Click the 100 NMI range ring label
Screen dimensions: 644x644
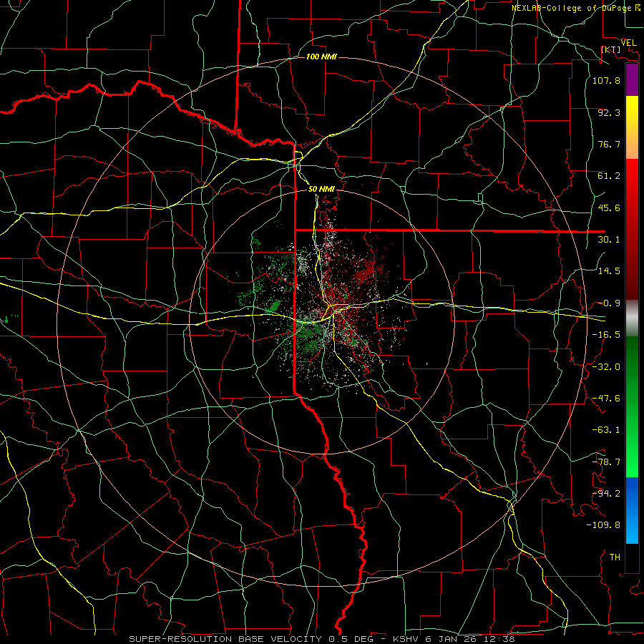(321, 57)
